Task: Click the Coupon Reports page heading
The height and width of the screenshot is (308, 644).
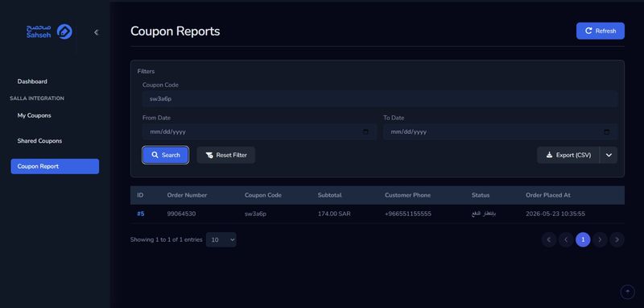Action: point(175,31)
